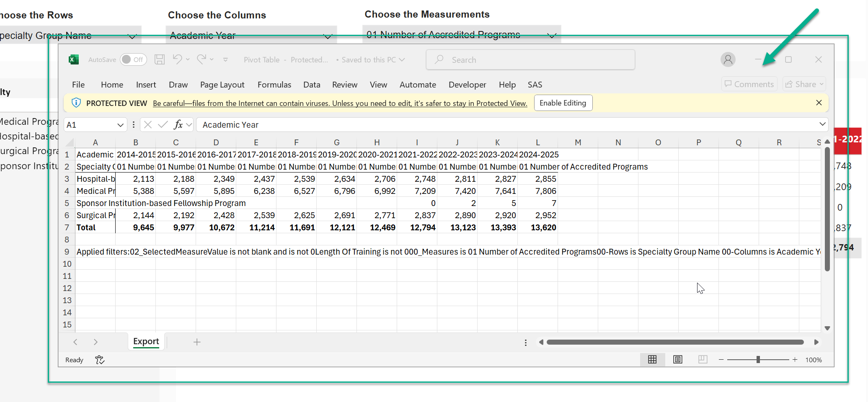This screenshot has height=402, width=868.
Task: Click the formula bar Enter checkmark icon
Action: (163, 124)
